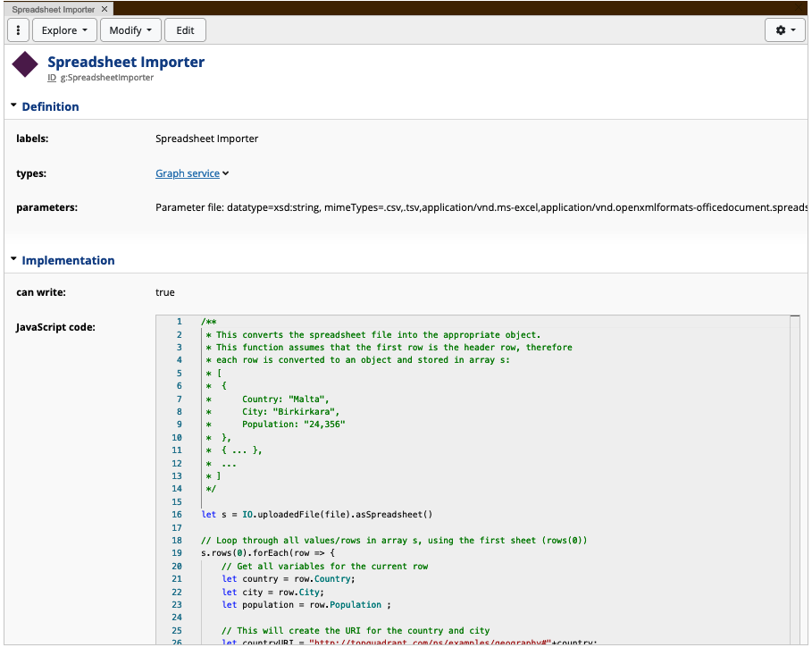Screen dimensions: 812x656
Task: Click the Edit button
Action: tap(185, 29)
